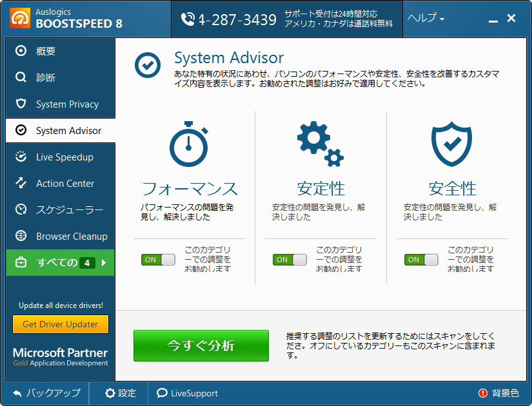Click the Action Center arrows icon
Image resolution: width=532 pixels, height=406 pixels.
coord(21,183)
